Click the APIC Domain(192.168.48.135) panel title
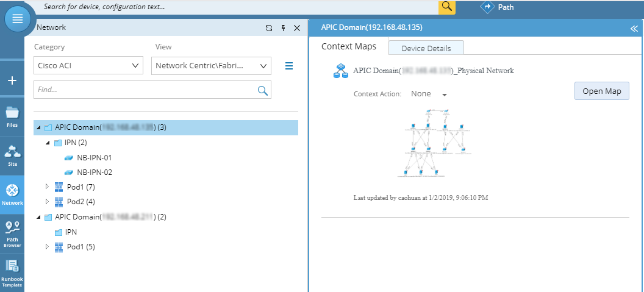 click(x=371, y=28)
